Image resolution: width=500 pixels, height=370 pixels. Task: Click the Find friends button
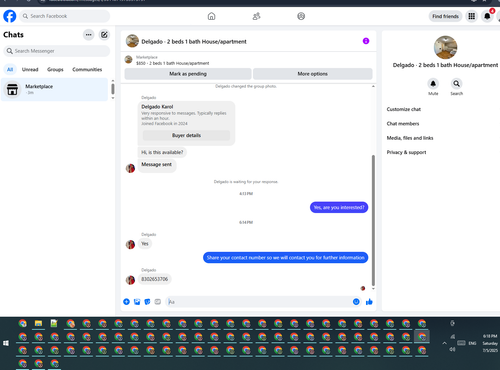(x=445, y=16)
